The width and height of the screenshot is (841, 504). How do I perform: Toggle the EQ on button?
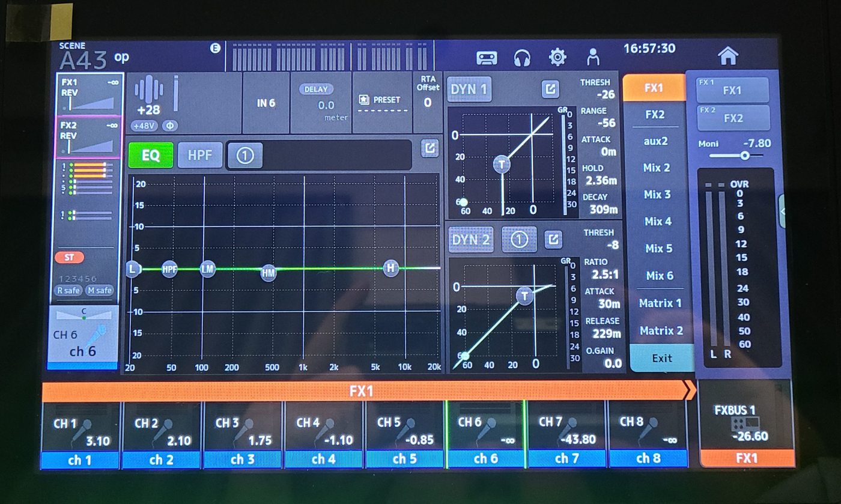(151, 156)
